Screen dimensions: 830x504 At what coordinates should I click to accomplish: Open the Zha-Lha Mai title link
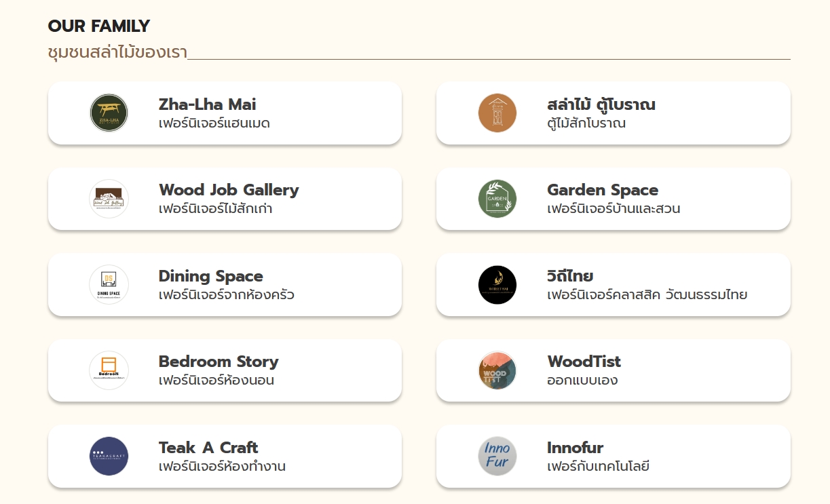tap(207, 104)
